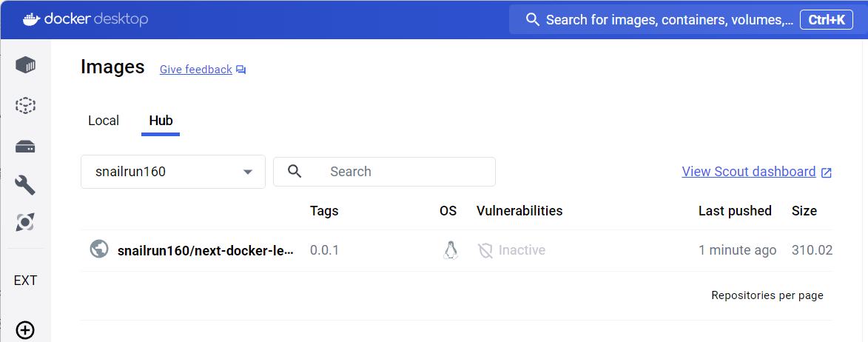Open the snailrun160/next-docker repository row
This screenshot has height=342, width=868.
coord(206,250)
